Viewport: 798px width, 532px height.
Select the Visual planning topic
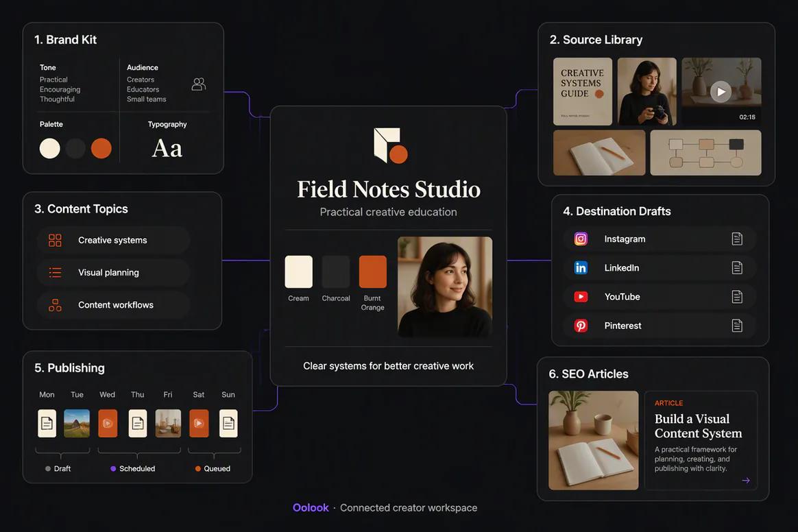(114, 272)
